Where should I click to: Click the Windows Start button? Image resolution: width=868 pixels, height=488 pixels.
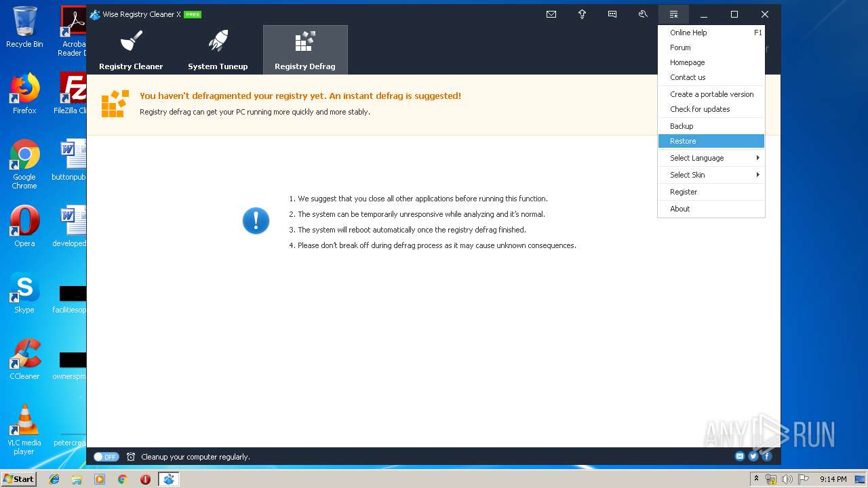click(18, 479)
